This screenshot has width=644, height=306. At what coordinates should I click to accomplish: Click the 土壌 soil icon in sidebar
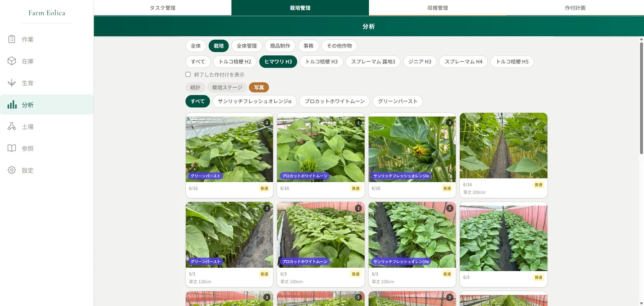(x=12, y=127)
